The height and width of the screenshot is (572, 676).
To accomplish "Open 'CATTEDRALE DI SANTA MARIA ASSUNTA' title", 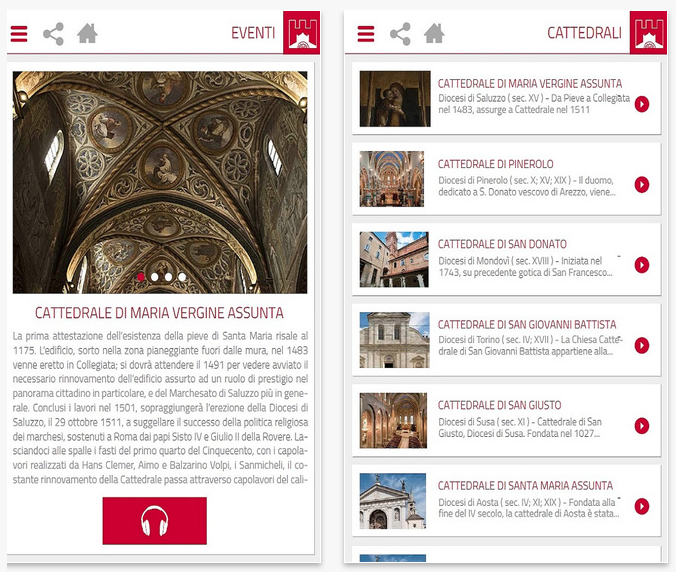I will (525, 485).
